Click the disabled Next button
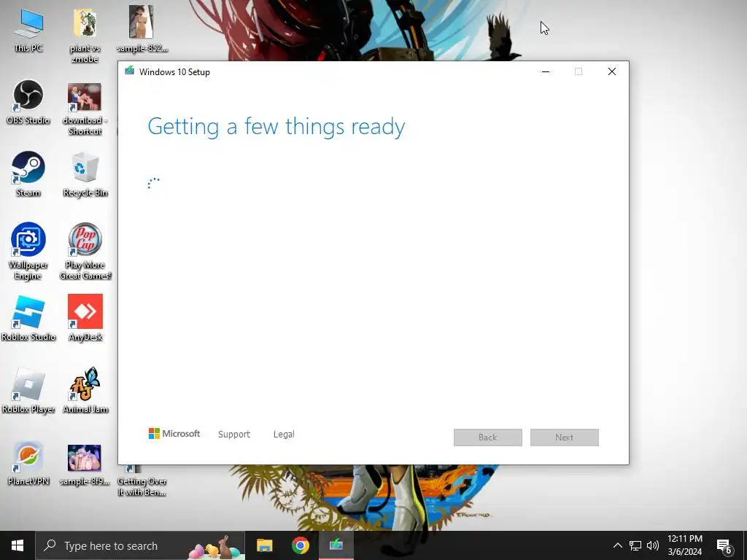Viewport: 747px width, 560px height. pos(564,437)
